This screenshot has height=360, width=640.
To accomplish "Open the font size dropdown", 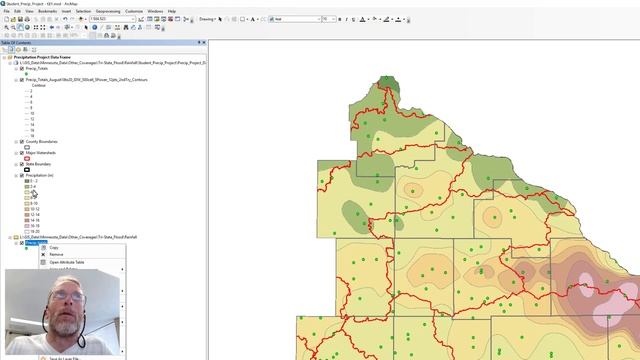I will 333,19.
